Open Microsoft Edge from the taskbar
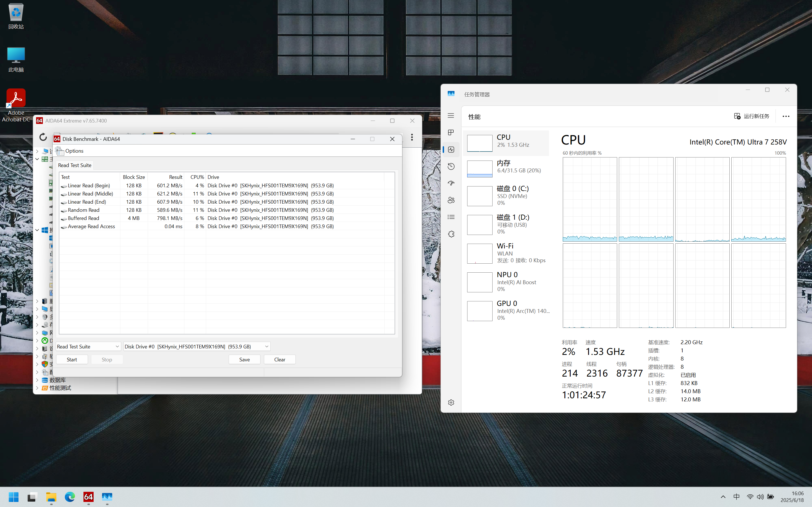The height and width of the screenshot is (507, 812). point(70,497)
